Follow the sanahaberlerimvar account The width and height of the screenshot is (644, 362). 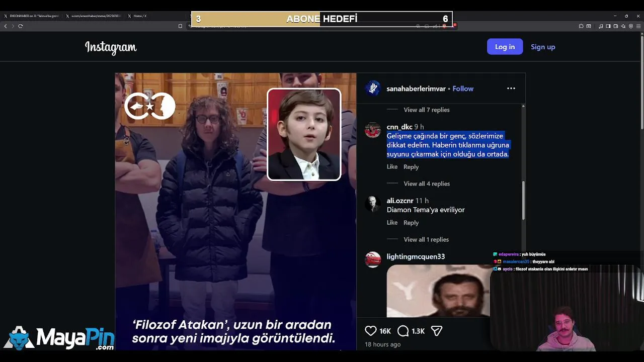[463, 88]
